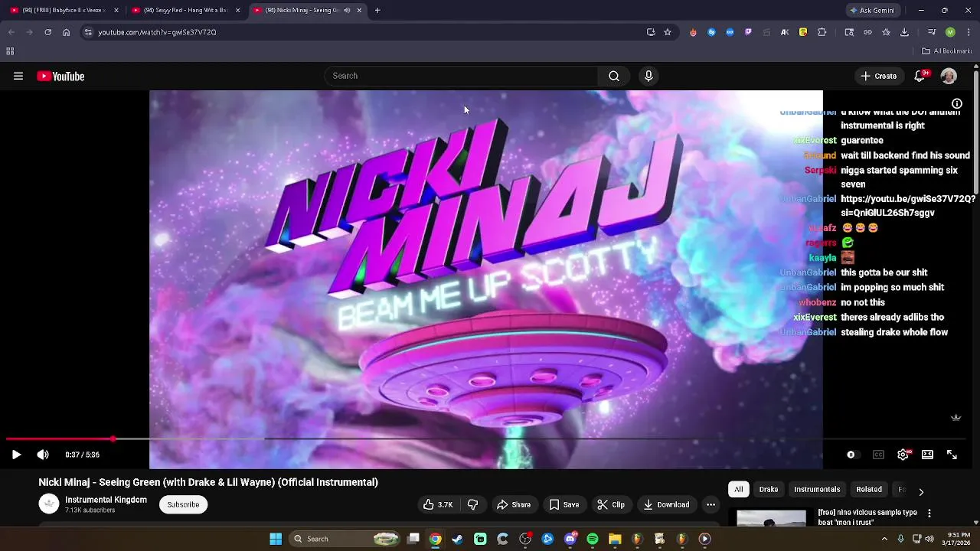Open a new browser tab
980x551 pixels.
click(x=377, y=10)
